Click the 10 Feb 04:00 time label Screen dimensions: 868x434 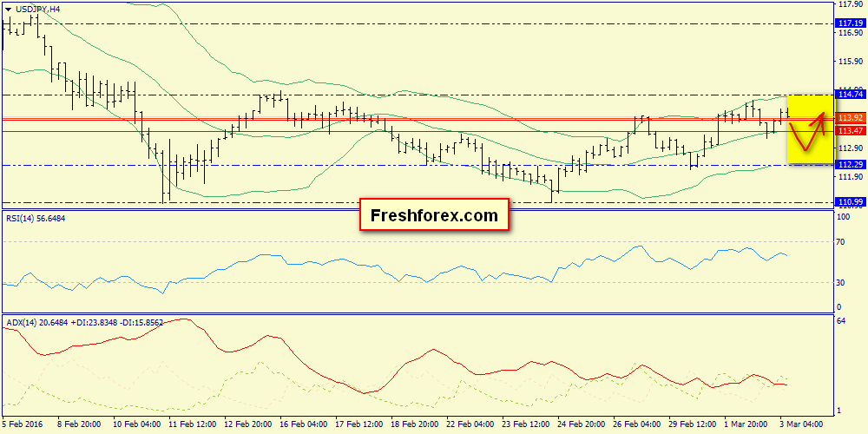(x=136, y=424)
